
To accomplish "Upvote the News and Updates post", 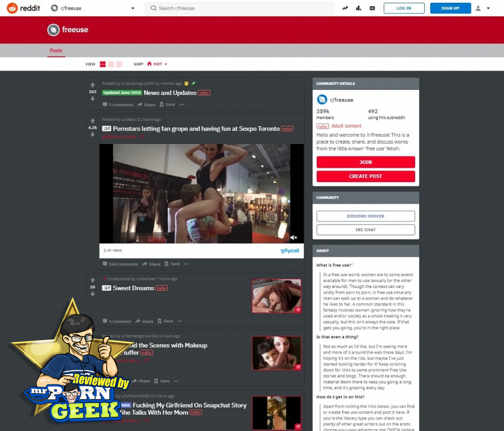I will [93, 85].
